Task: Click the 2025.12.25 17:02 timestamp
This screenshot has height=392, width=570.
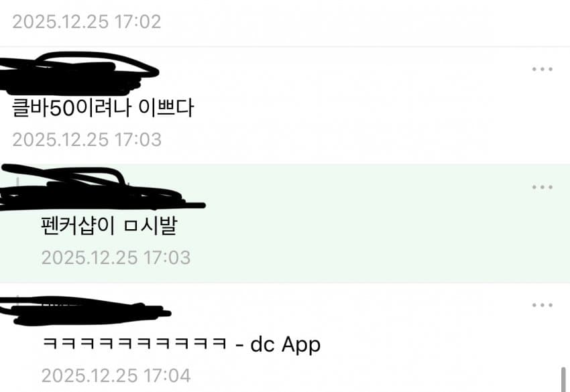Action: (87, 22)
